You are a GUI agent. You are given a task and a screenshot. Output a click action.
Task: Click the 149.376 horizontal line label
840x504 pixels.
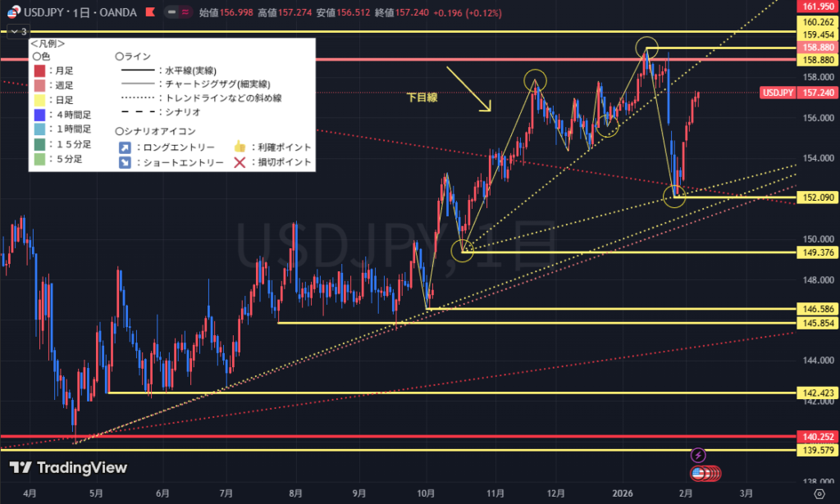(x=816, y=252)
